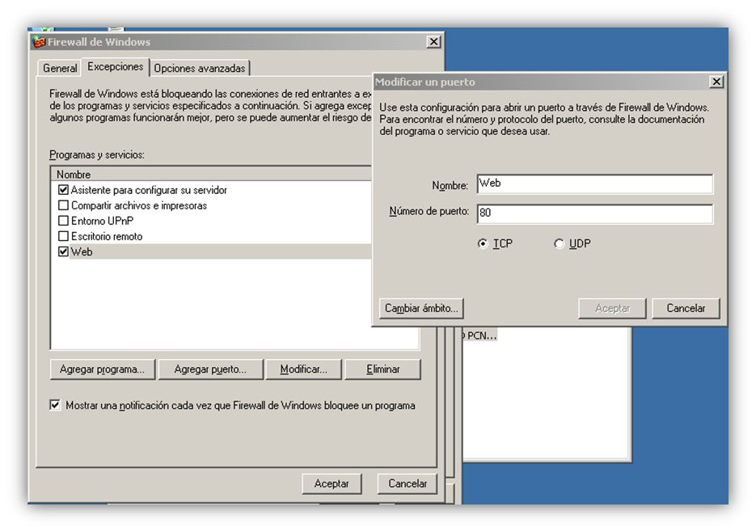Enable the Escritorio remoto exception
This screenshot has width=756, height=532.
point(63,236)
